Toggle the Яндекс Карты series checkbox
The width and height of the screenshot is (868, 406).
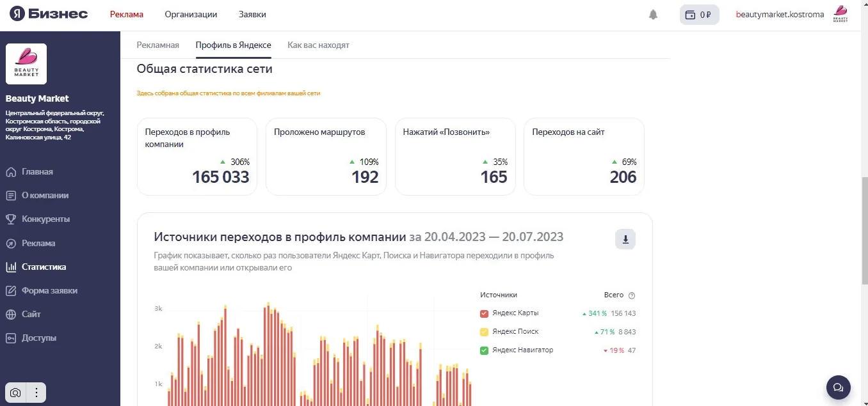click(485, 314)
